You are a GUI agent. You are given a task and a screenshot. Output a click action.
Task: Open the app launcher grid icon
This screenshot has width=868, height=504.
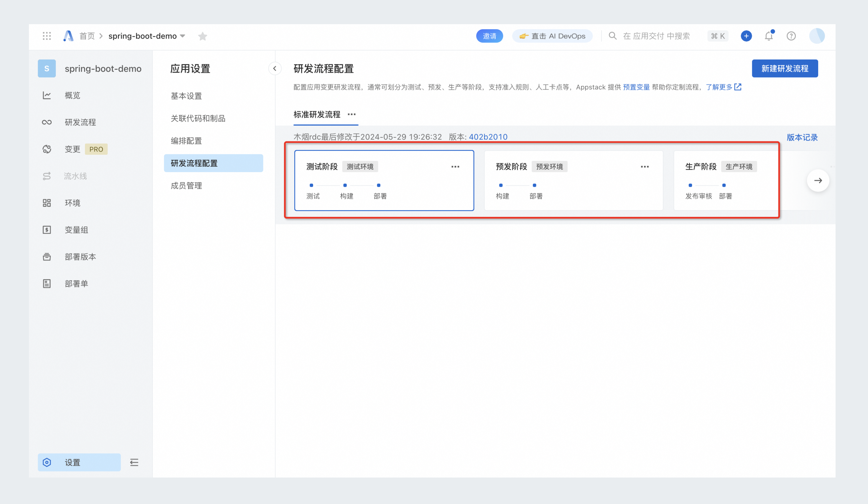[47, 36]
